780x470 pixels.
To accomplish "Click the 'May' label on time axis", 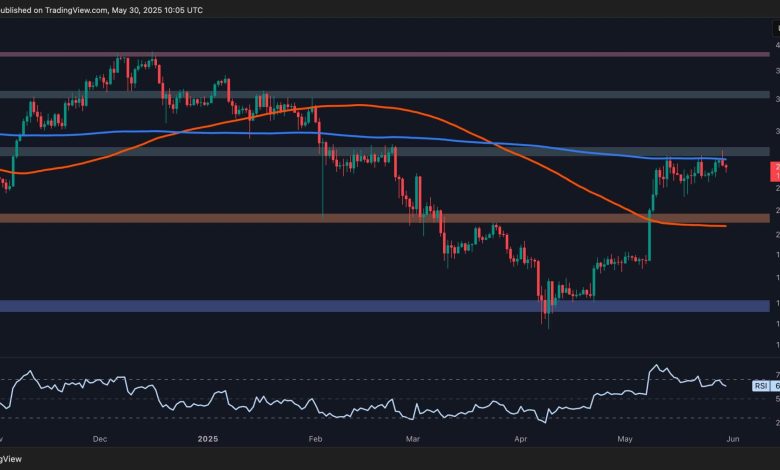I will click(x=625, y=439).
